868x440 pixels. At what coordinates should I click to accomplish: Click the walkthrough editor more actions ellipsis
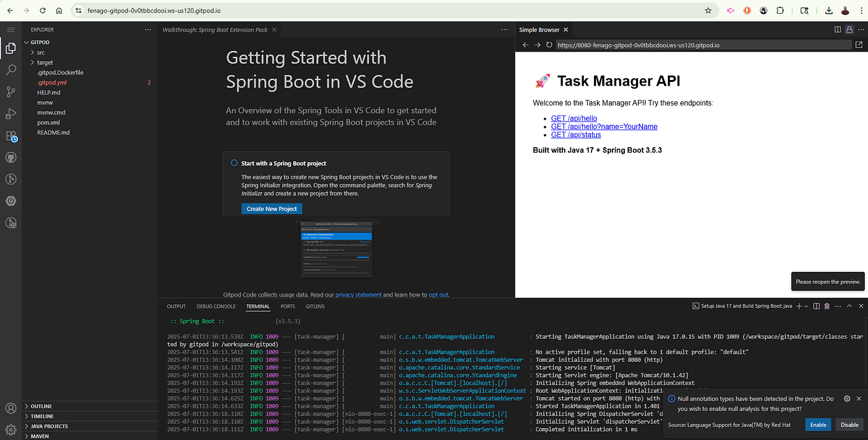tap(504, 30)
